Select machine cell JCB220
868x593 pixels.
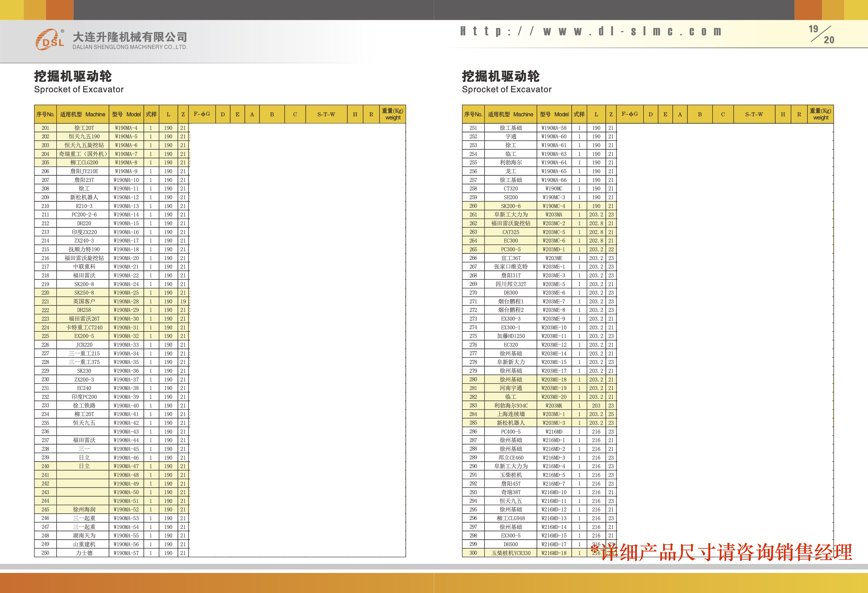83,345
